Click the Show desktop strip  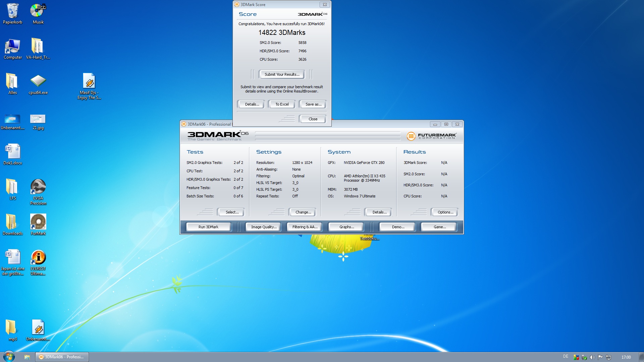pyautogui.click(x=641, y=357)
